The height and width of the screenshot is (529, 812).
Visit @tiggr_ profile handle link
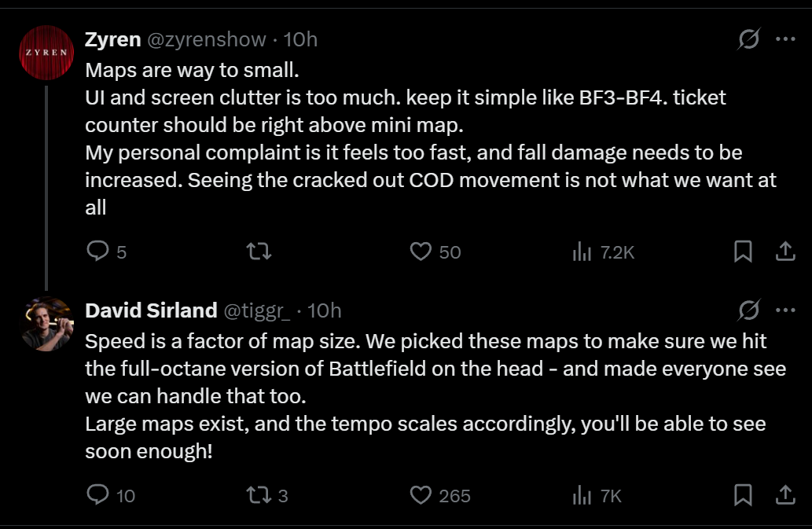pyautogui.click(x=257, y=310)
